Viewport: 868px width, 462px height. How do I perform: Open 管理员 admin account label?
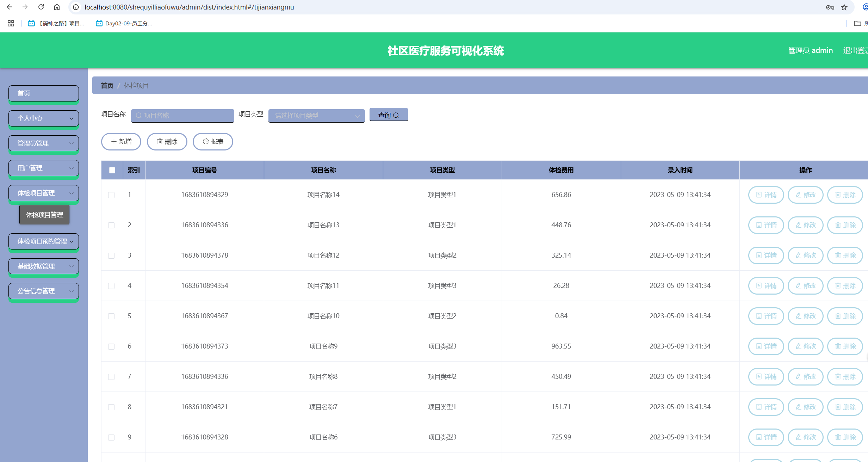coord(810,50)
